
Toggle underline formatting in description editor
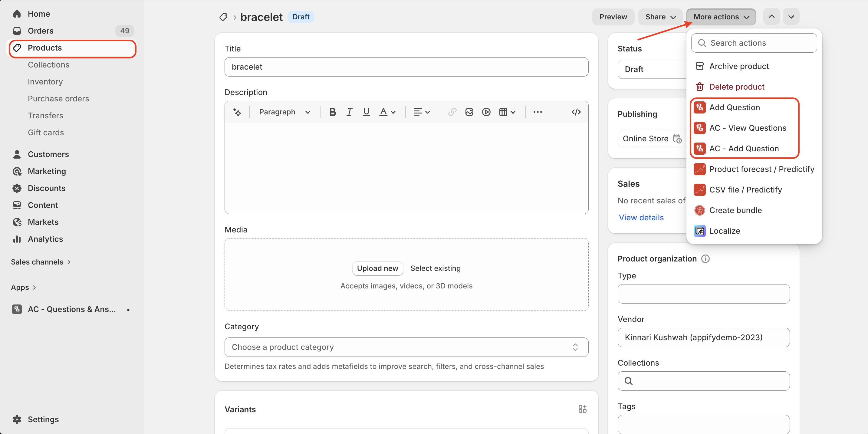[366, 112]
